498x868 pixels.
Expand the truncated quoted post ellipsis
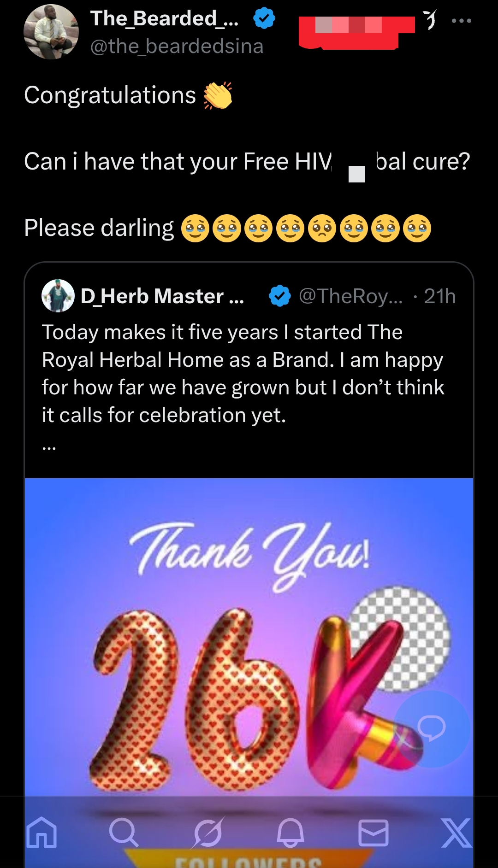point(49,446)
